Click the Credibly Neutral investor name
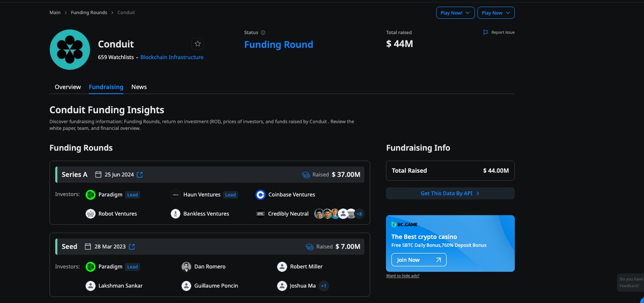 288,214
